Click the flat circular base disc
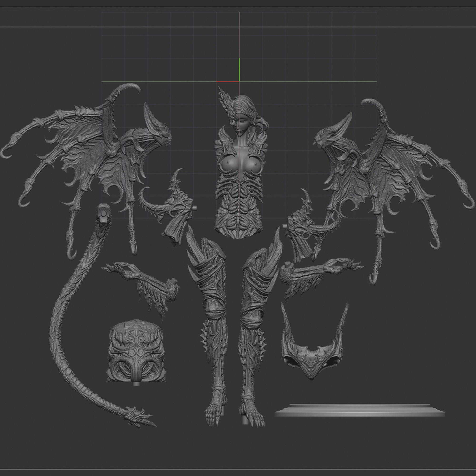The width and height of the screenshot is (476, 476). click(360, 411)
